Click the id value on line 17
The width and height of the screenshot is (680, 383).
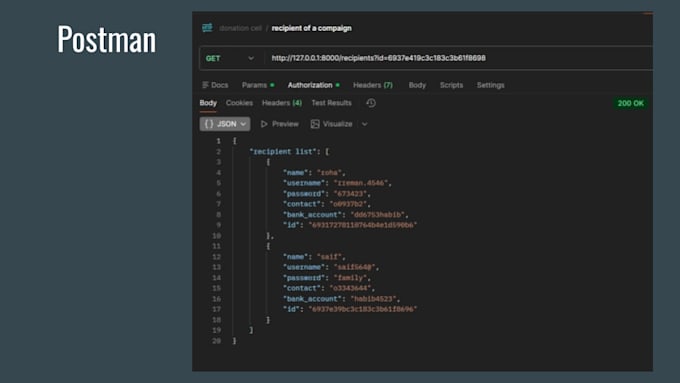click(363, 309)
